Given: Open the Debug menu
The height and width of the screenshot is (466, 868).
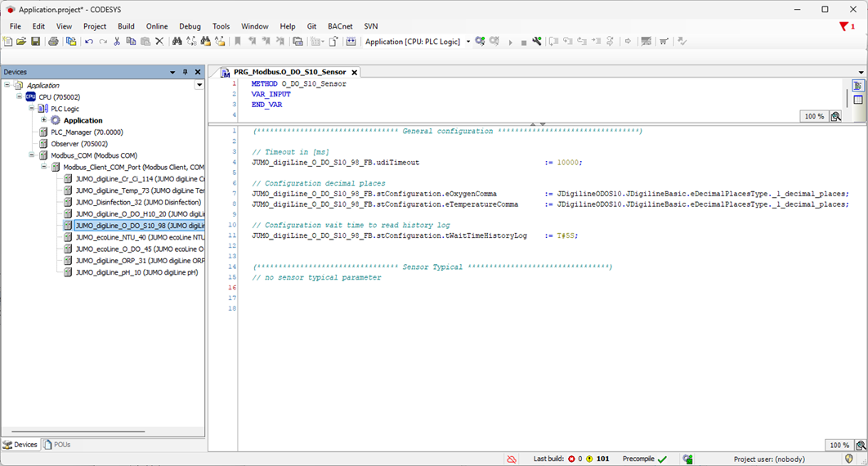Looking at the screenshot, I should [190, 26].
